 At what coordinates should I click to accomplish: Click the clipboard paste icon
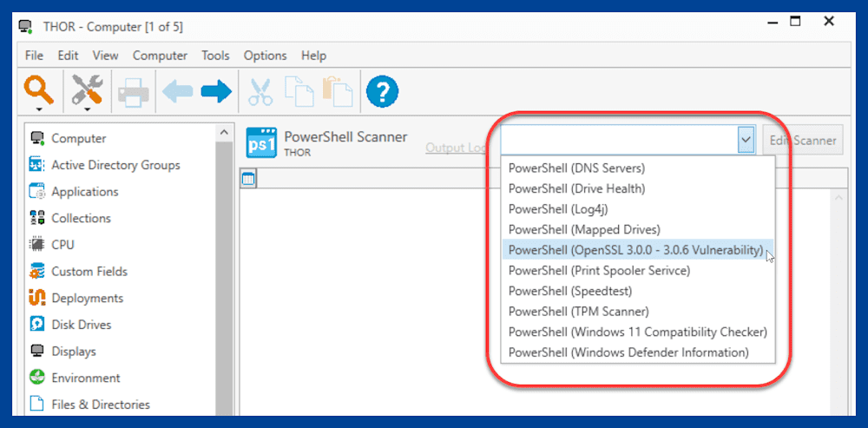(337, 92)
